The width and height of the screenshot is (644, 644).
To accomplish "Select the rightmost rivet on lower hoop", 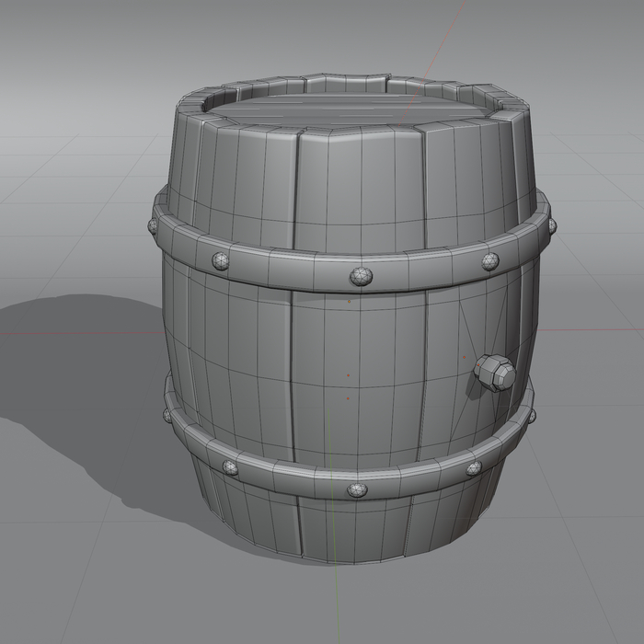I will 531,417.
